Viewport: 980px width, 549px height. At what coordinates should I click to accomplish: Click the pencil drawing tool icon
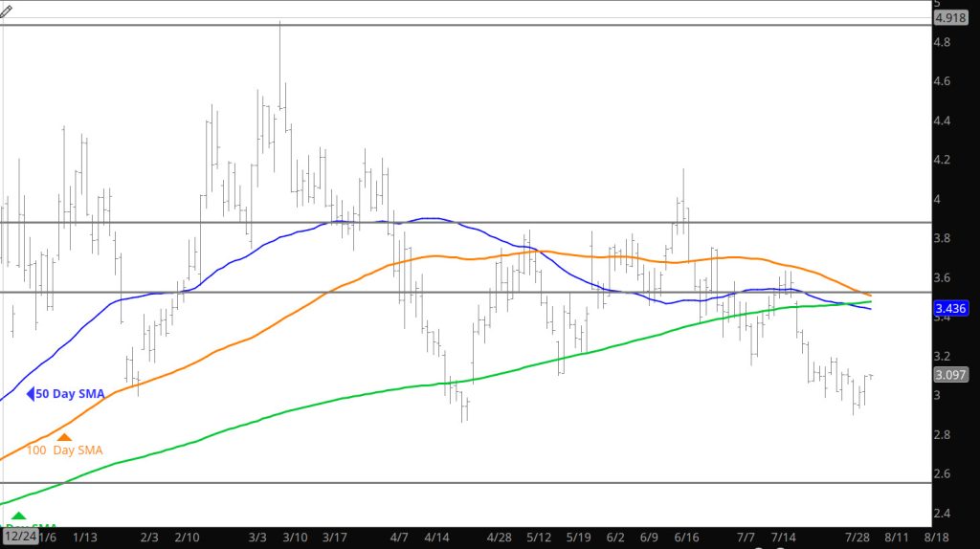(x=6, y=11)
